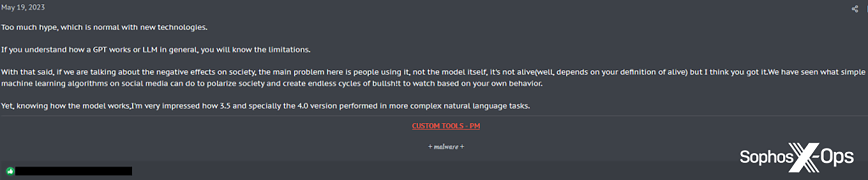Click the sentence about understanding GPT limitations
Viewport: 868px width, 180px height.
(x=156, y=50)
